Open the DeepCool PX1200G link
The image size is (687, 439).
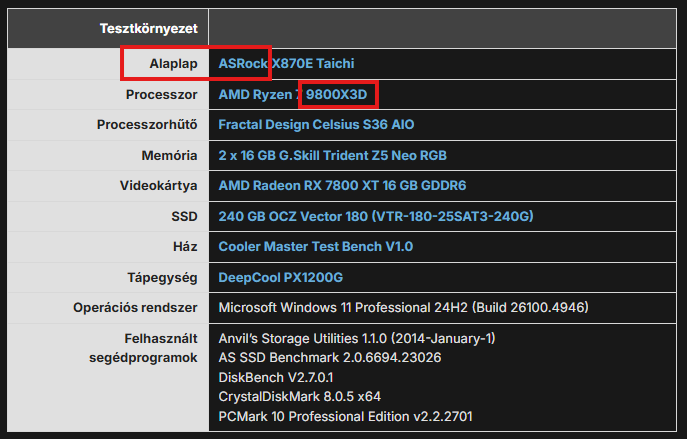[280, 277]
